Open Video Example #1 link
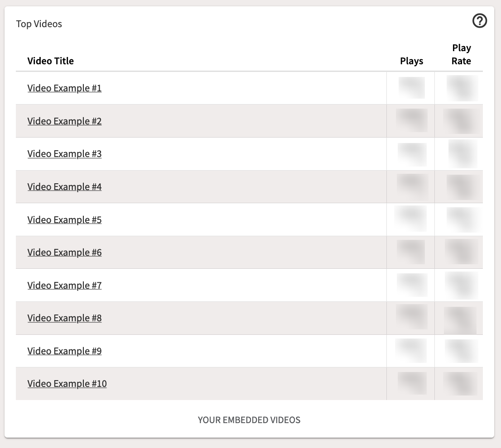This screenshot has width=501, height=448. [64, 88]
